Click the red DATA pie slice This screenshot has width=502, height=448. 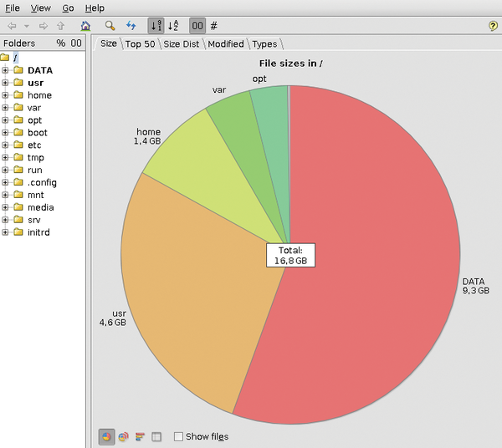pyautogui.click(x=368, y=256)
